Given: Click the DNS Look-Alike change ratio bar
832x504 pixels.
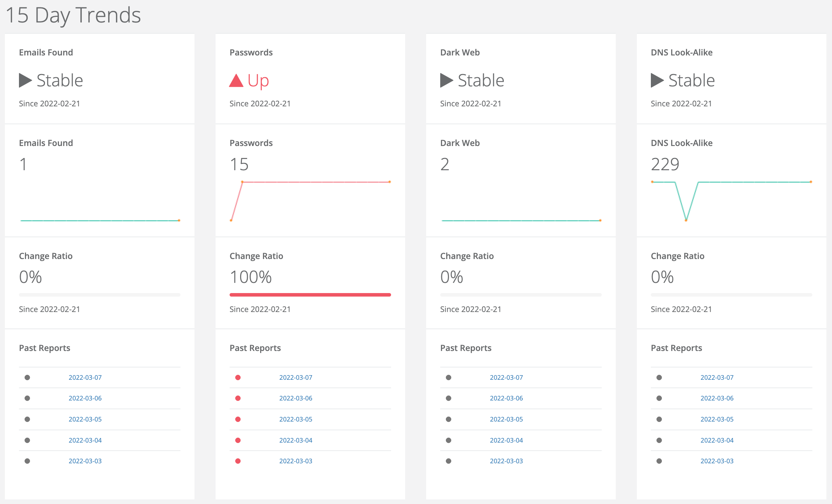Looking at the screenshot, I should [732, 295].
